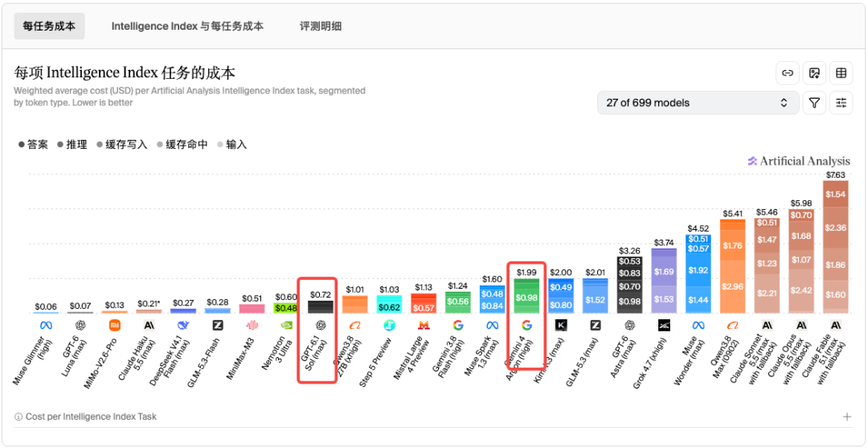The image size is (868, 448).
Task: Click MiniMax waveform logo
Action: point(252,325)
